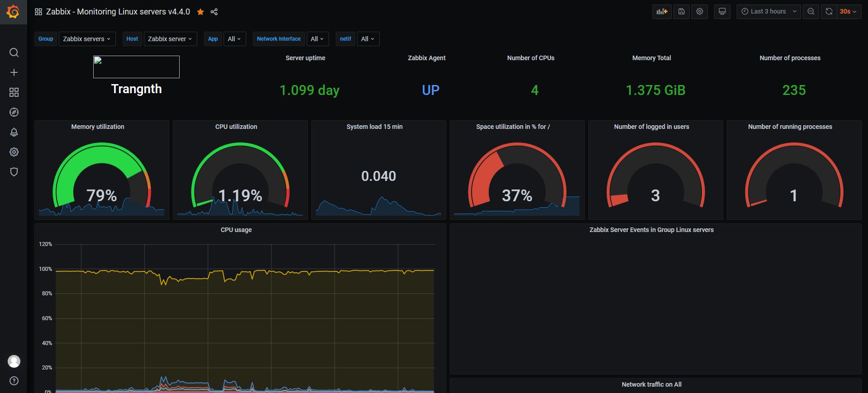Open the Help question mark icon
Screen dimensions: 868x393
tap(14, 381)
